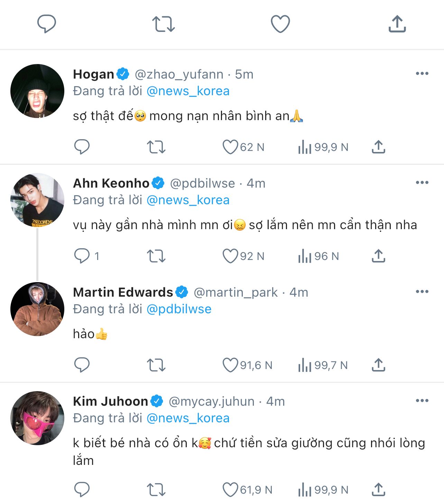Open @pdbilwse mention in Martin Edwards' reply
Screen dimensions: 444x504
click(x=179, y=309)
